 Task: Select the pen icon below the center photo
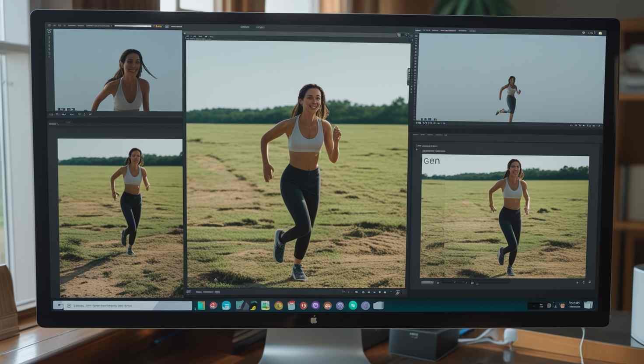[397, 292]
